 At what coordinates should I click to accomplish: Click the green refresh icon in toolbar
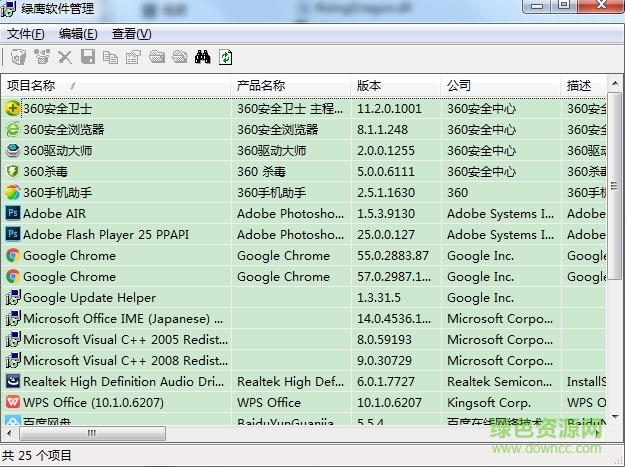coord(226,57)
